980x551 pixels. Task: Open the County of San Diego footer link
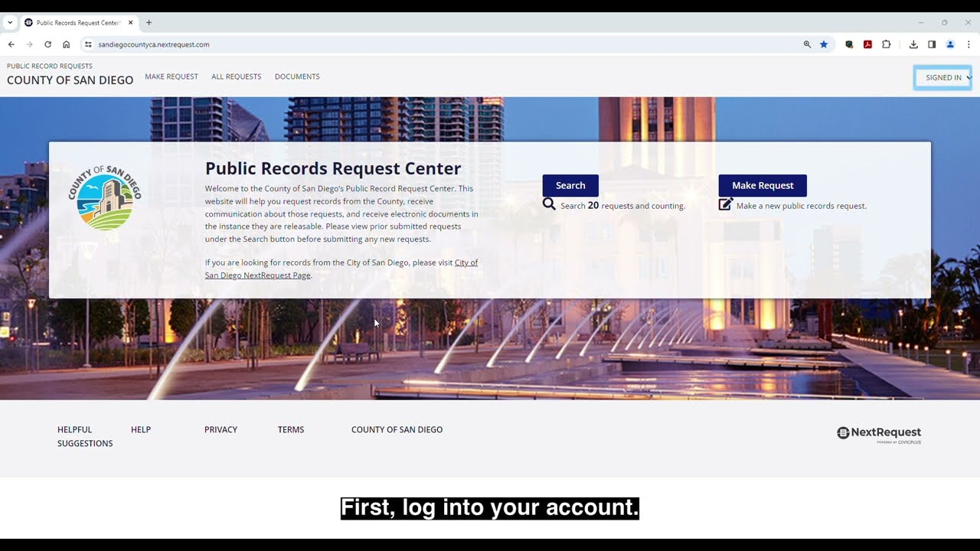(397, 429)
